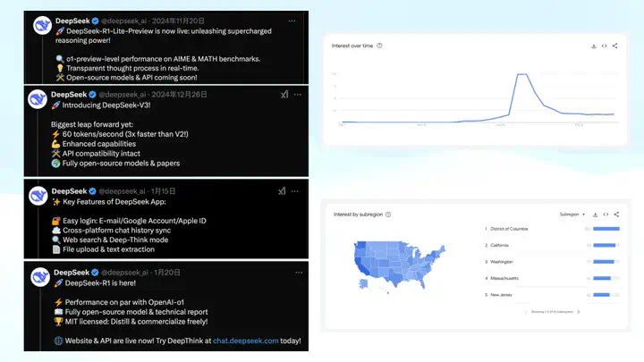
Task: Open more options on DeepSeek-V3 tweet
Action: coord(297,95)
